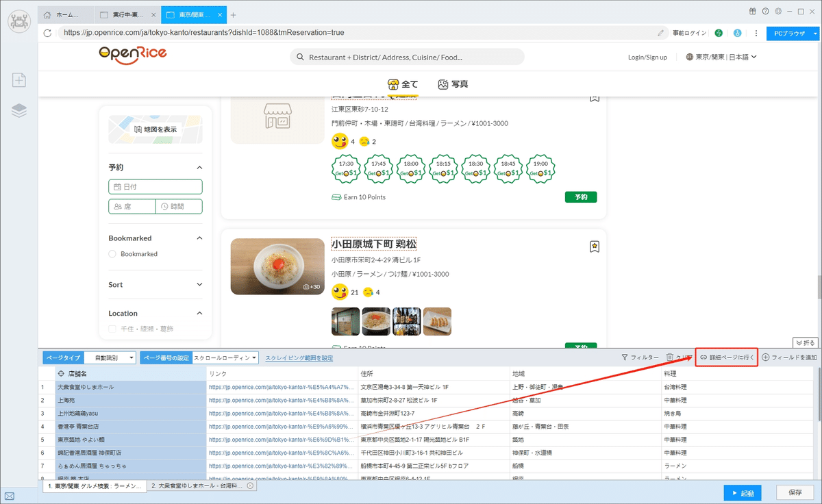Select the 写真 tab
The height and width of the screenshot is (504, 822).
453,84
